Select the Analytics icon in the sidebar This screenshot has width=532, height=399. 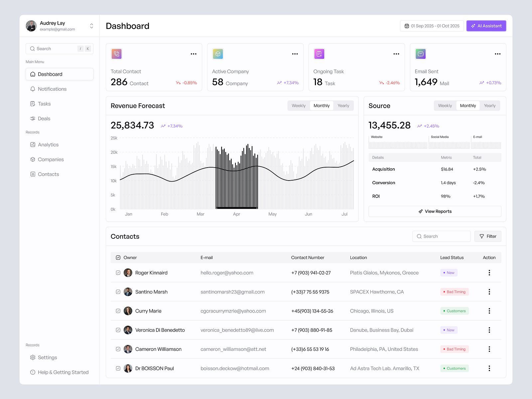33,144
